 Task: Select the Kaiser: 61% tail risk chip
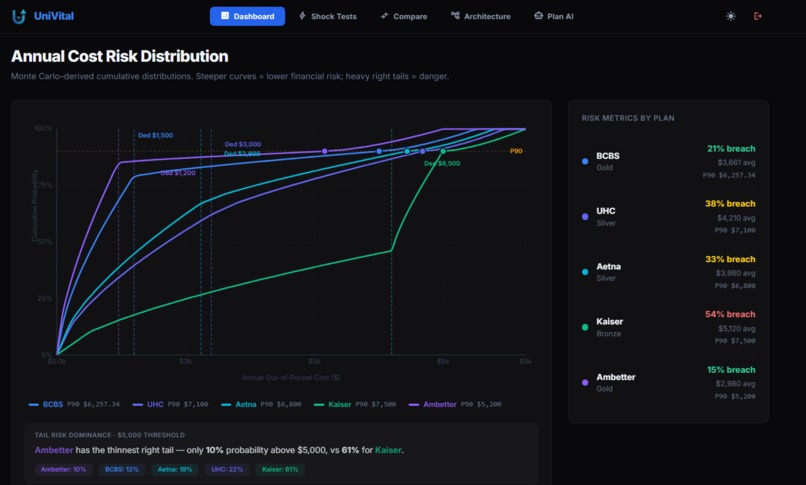click(280, 469)
